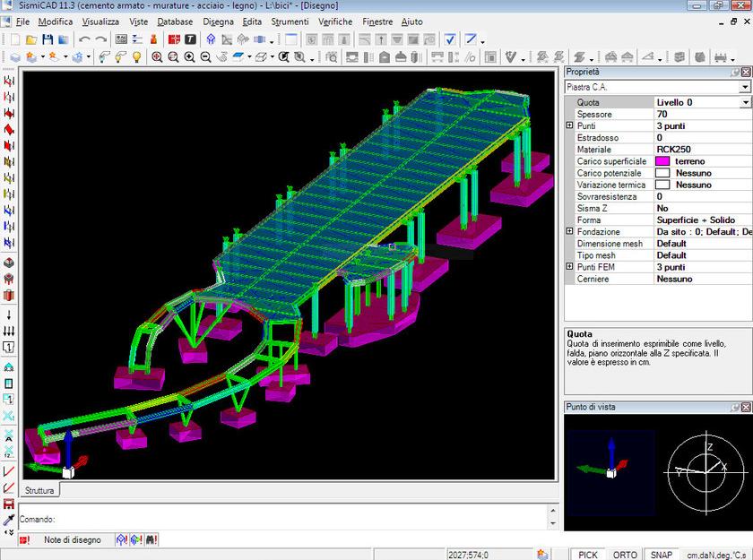
Task: Click the yellow light bulb icon
Action: (x=136, y=57)
